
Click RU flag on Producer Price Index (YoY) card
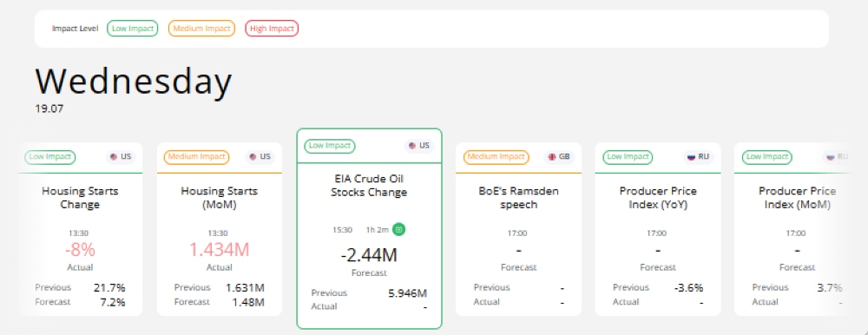click(x=691, y=157)
